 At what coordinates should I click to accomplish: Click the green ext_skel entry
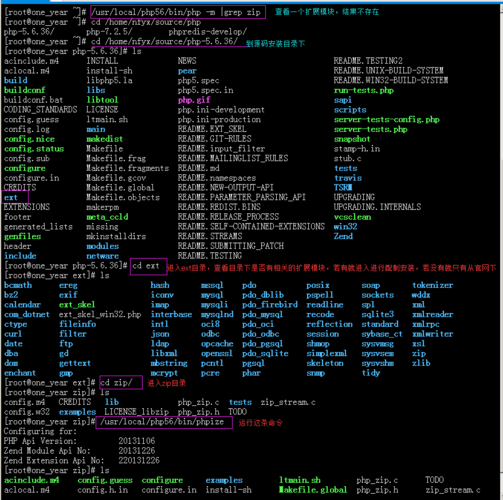(77, 305)
